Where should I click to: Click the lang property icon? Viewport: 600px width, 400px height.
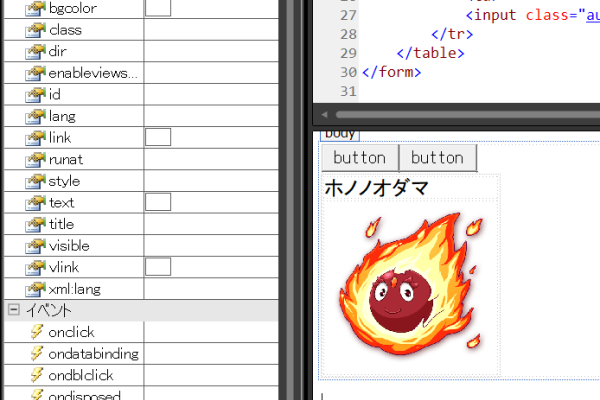pyautogui.click(x=35, y=116)
